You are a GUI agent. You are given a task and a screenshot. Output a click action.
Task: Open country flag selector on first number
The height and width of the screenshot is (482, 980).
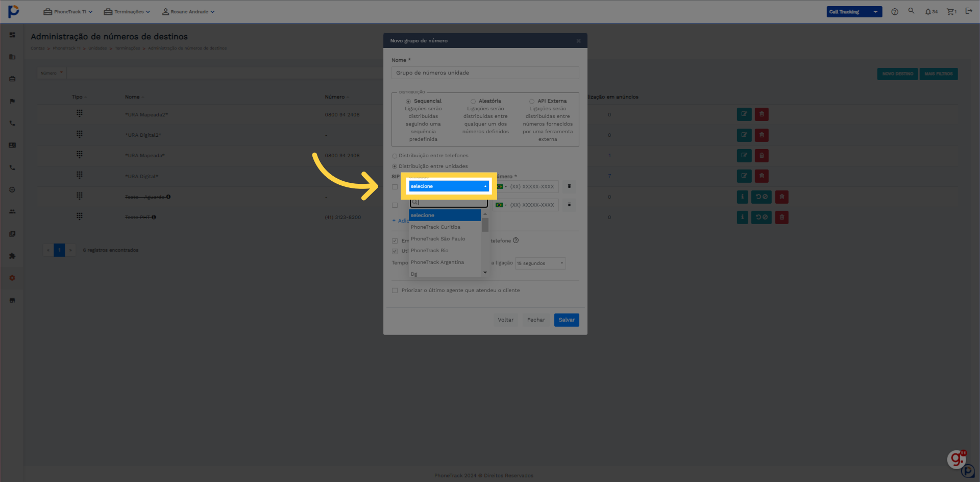point(501,186)
